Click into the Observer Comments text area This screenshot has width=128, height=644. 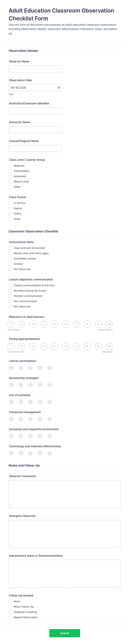tap(65, 494)
